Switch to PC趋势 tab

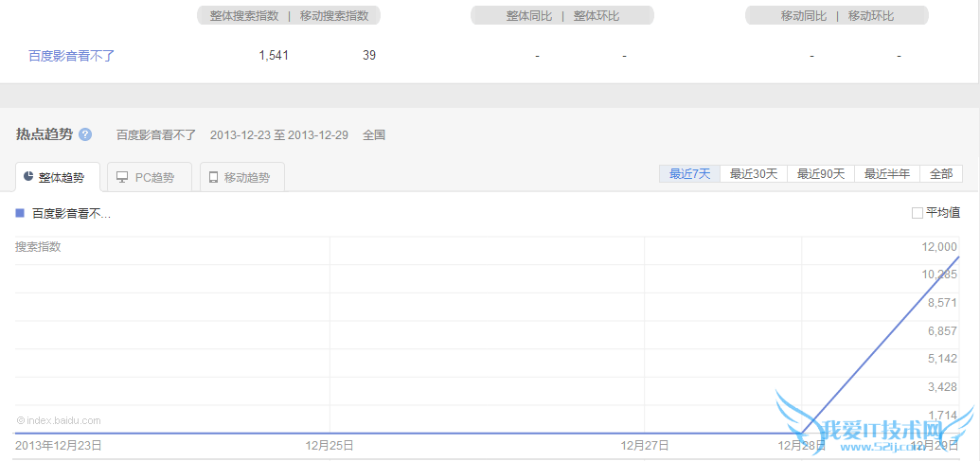(x=150, y=177)
